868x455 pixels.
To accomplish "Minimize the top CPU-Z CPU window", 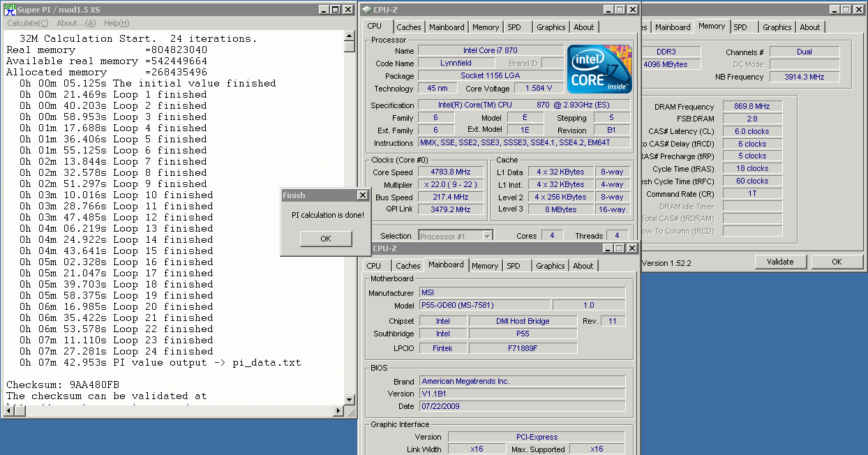I will (x=608, y=10).
